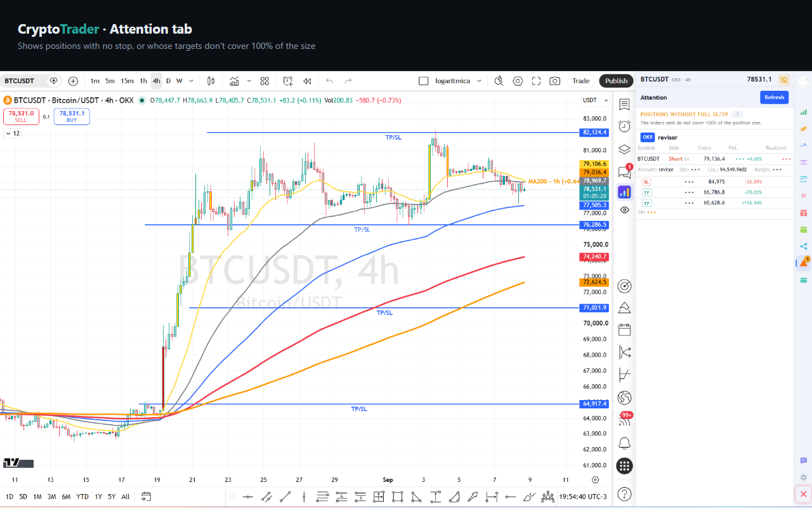Open the object tree layers icon
This screenshot has height=508, width=812.
click(624, 149)
